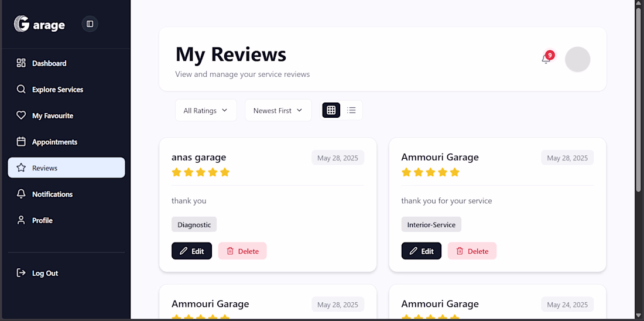The height and width of the screenshot is (321, 644).
Task: Open Notifications page
Action: [66, 194]
